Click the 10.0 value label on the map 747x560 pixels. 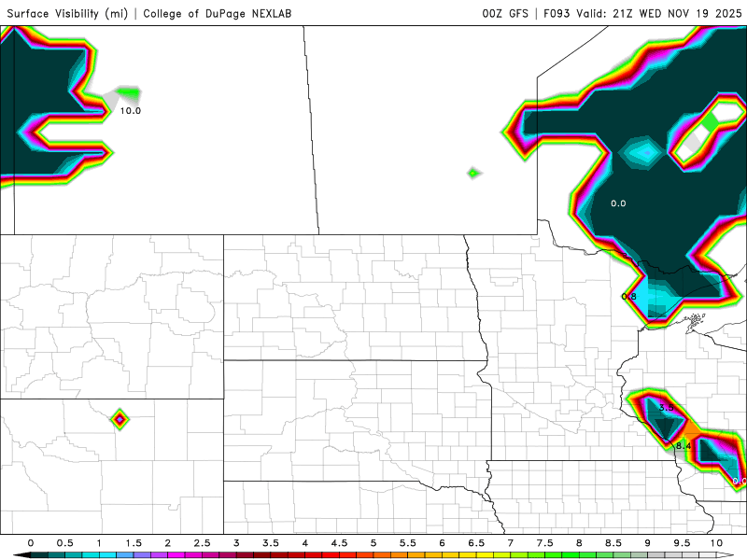click(x=130, y=110)
